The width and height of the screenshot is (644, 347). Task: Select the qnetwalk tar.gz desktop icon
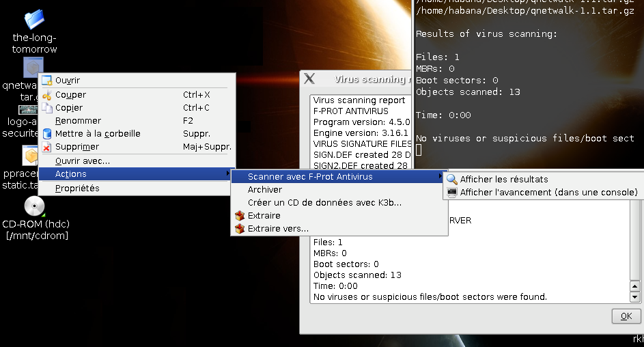click(x=33, y=68)
